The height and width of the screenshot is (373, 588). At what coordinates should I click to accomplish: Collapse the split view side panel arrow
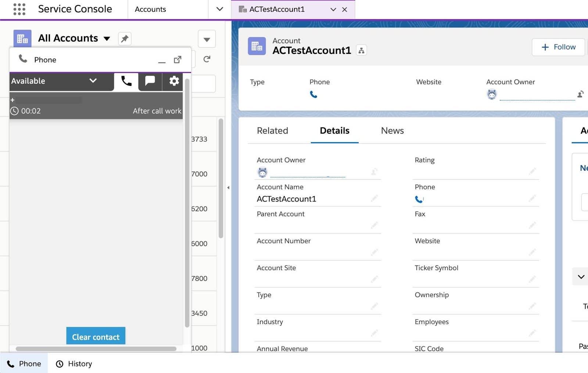[x=228, y=188]
